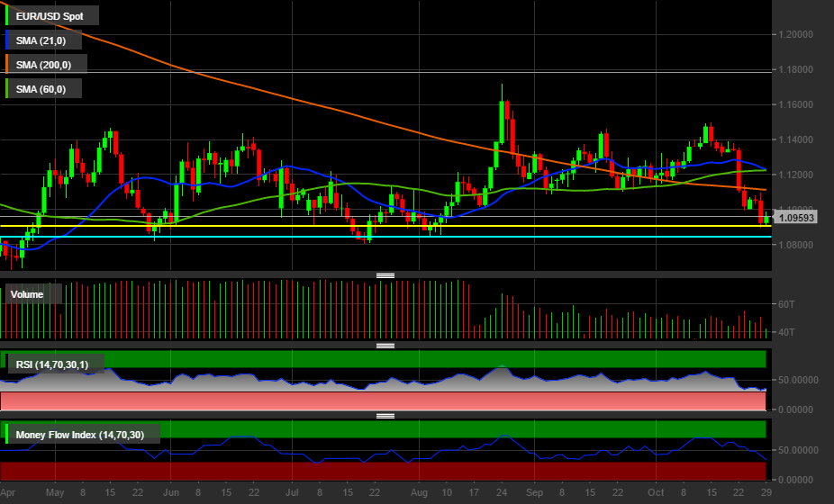This screenshot has height=504, width=834.
Task: Click the green marker beside Money Flow Index
Action: pyautogui.click(x=7, y=436)
